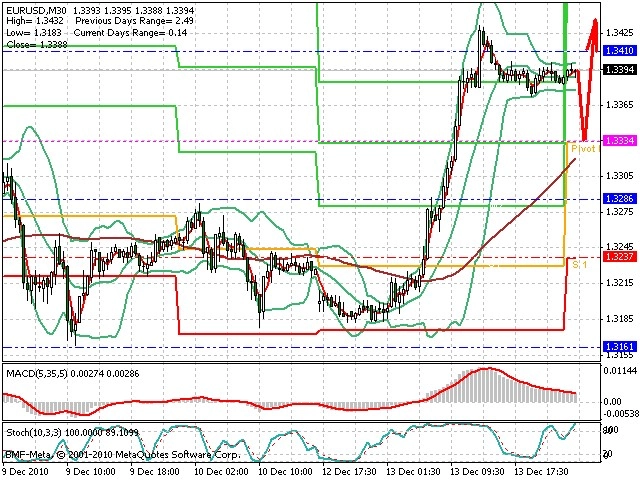This screenshot has width=640, height=480.
Task: Select the red 1.3237 price label
Action: click(x=620, y=257)
